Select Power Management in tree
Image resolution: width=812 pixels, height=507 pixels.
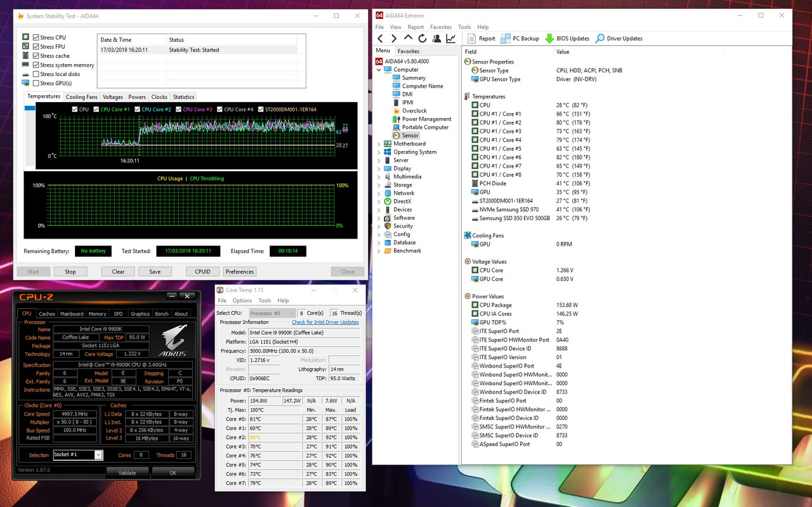[x=426, y=119]
